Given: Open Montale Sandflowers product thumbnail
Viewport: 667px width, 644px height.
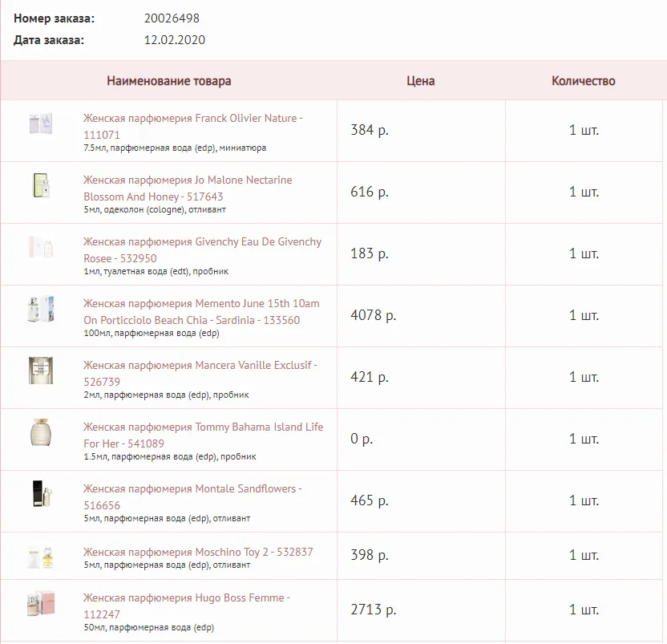Looking at the screenshot, I should click(x=41, y=494).
